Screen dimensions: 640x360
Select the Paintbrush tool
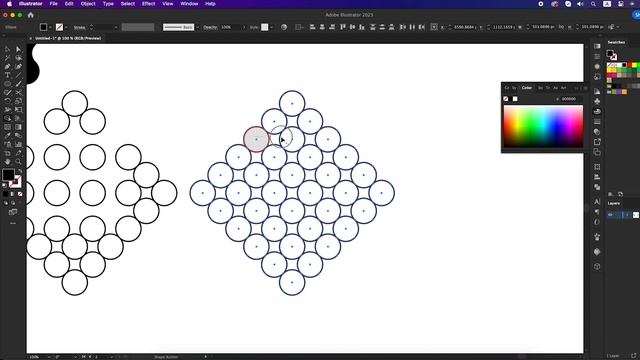18,84
